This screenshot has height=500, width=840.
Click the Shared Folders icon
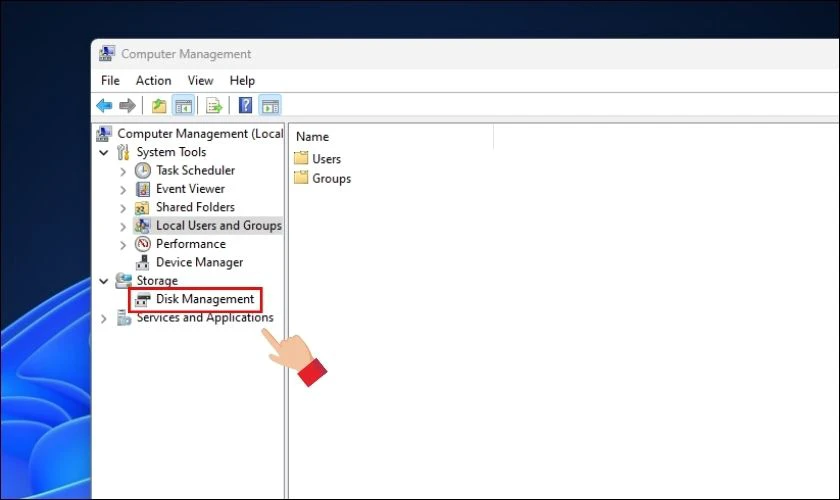142,207
